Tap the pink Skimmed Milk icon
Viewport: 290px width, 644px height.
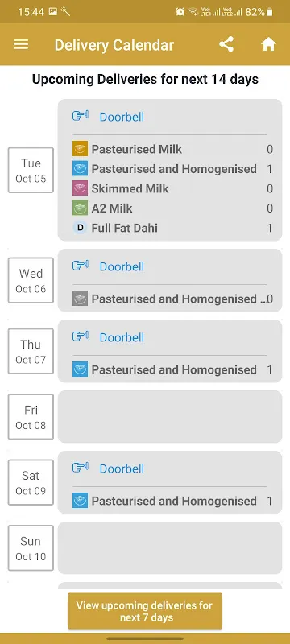[x=80, y=188]
